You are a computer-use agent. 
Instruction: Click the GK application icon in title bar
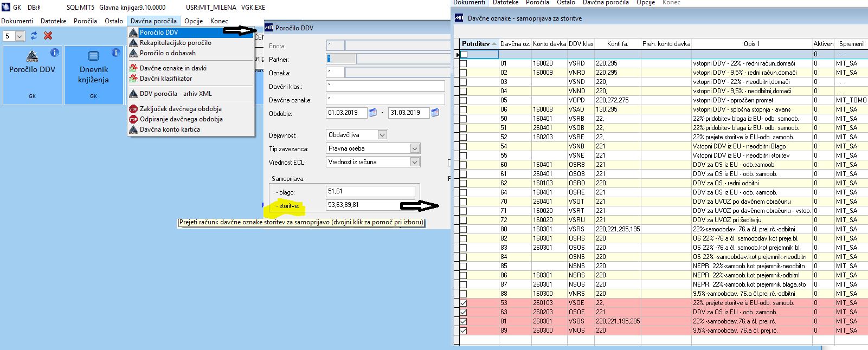point(5,8)
